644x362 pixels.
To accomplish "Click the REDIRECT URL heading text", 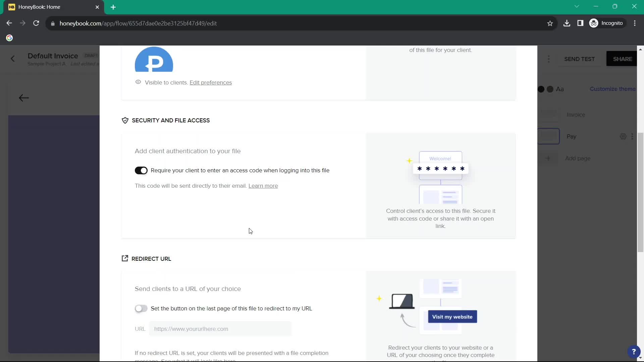I will tap(151, 259).
